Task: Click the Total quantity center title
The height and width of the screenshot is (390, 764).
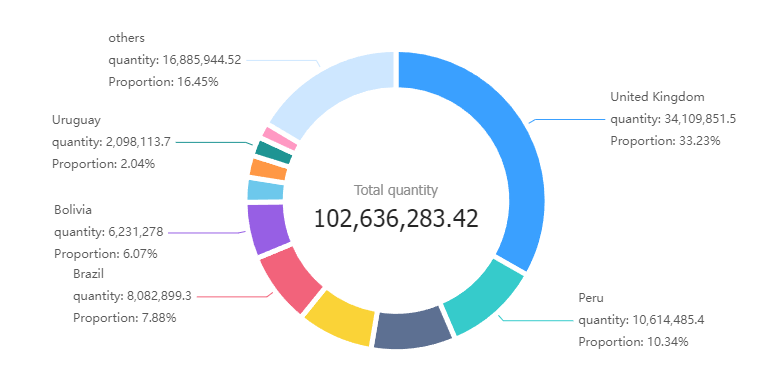Action: pos(396,190)
